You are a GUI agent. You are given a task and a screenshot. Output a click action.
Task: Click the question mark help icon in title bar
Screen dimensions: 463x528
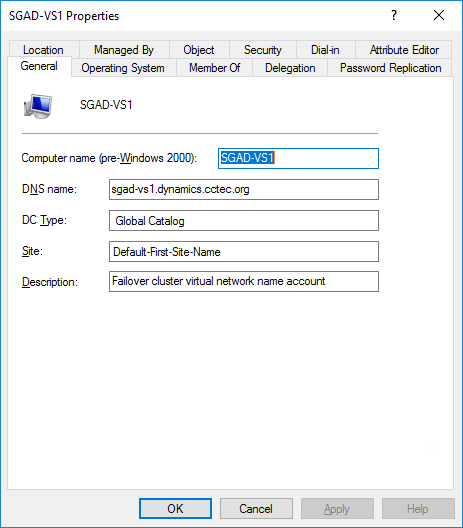coord(394,15)
